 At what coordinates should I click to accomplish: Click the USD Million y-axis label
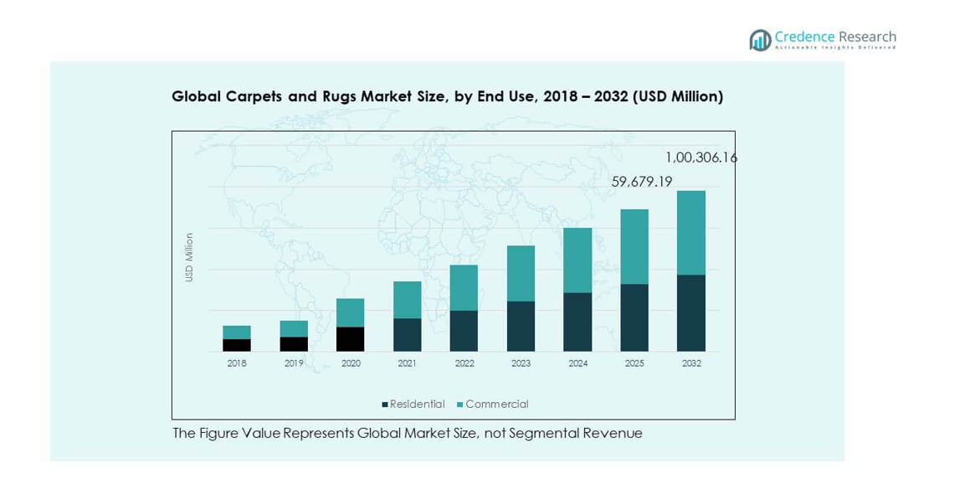coord(189,257)
